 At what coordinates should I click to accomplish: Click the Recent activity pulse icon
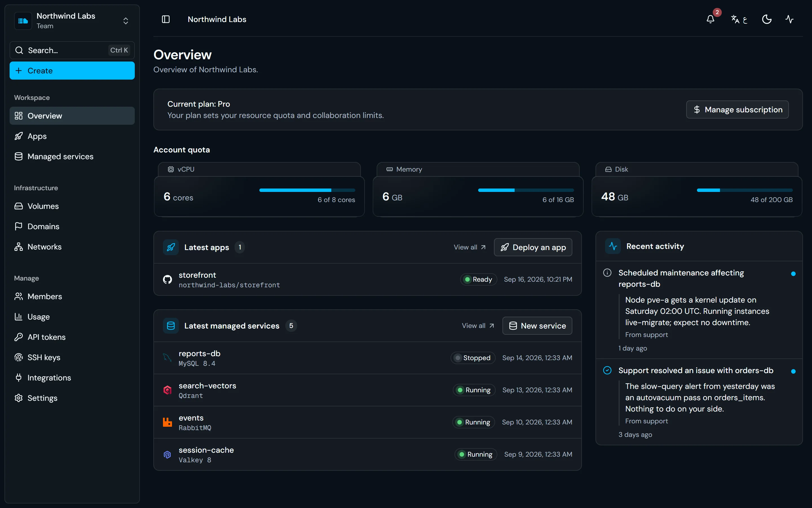coord(613,246)
